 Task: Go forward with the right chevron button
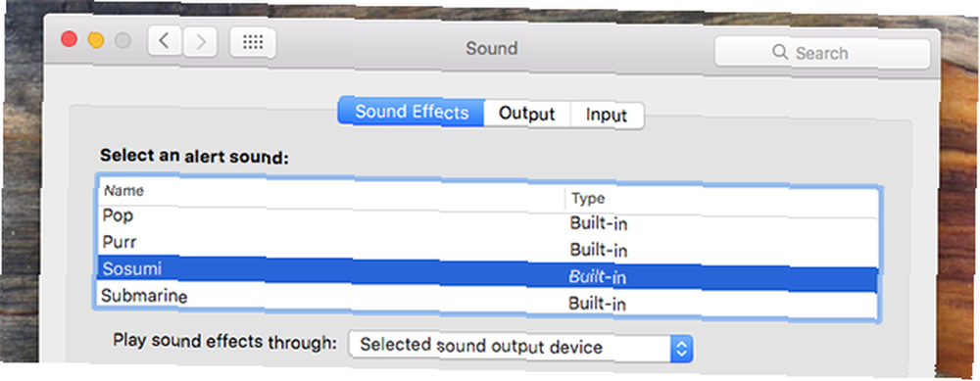(x=200, y=42)
